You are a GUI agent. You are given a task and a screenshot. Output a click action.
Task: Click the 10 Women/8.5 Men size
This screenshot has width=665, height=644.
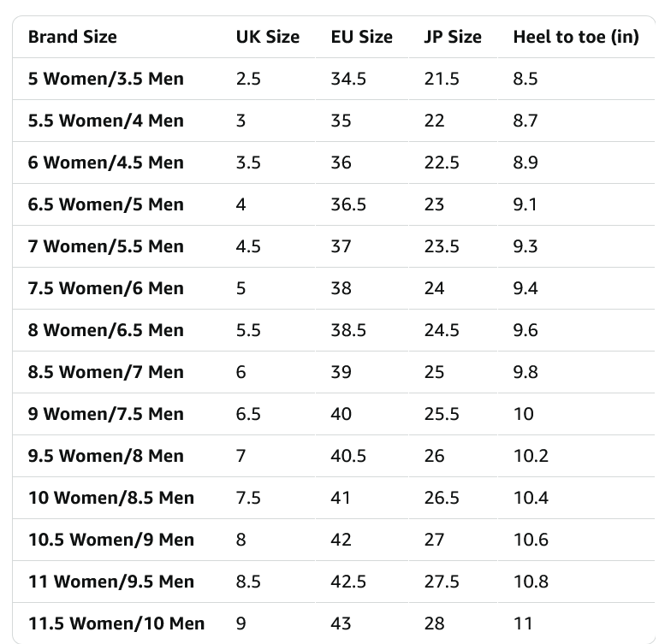pos(110,498)
